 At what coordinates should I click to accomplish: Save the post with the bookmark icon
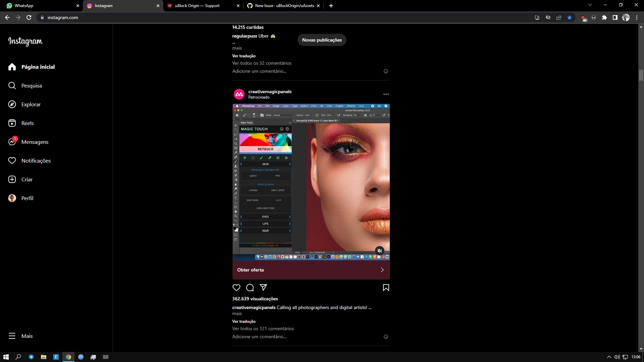tap(386, 288)
